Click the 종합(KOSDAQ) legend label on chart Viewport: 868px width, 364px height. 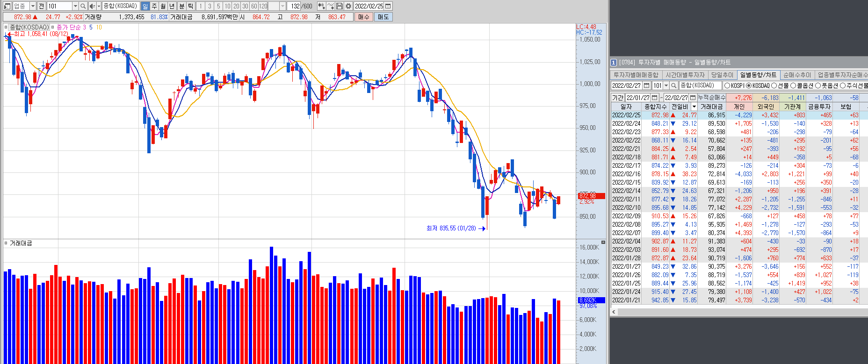(x=29, y=27)
